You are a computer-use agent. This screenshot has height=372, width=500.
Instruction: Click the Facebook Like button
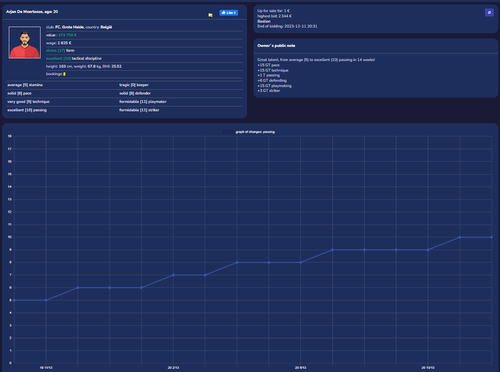pos(229,13)
